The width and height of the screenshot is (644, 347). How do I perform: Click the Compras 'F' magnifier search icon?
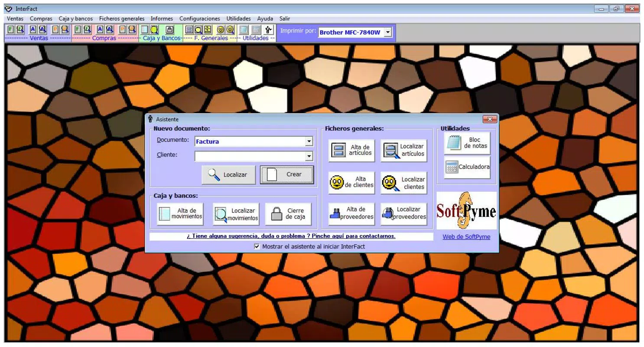point(87,29)
